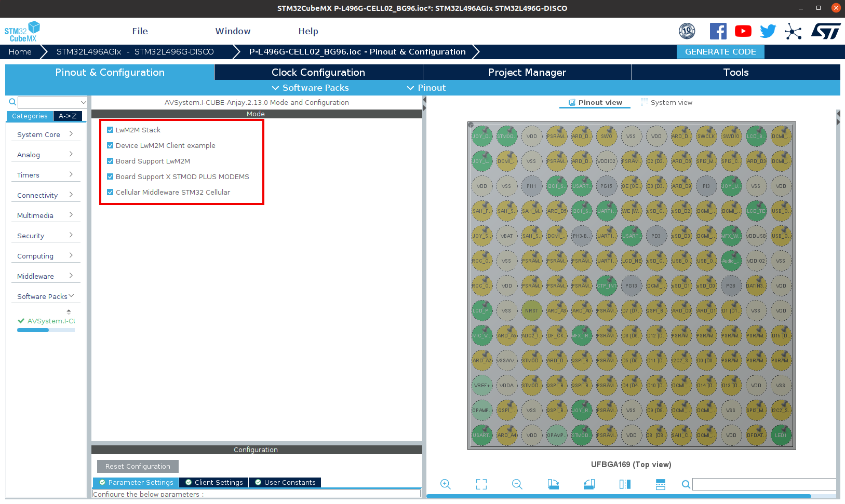Toggle Device LwM2M Client example checkbox
Screen dimensions: 845x504
pyautogui.click(x=110, y=145)
